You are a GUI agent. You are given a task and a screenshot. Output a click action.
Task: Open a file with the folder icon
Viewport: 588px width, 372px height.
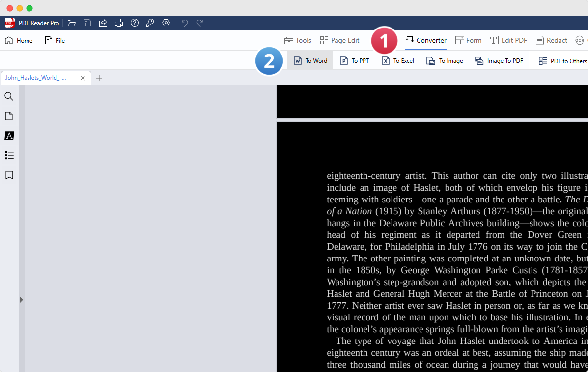[72, 23]
